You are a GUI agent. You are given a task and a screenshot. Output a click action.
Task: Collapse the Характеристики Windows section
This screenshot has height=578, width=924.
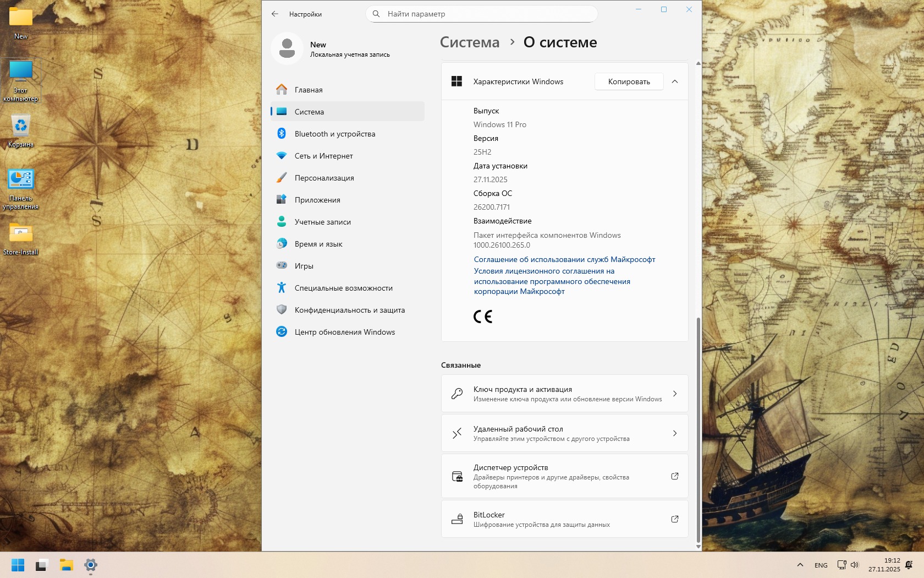675,81
